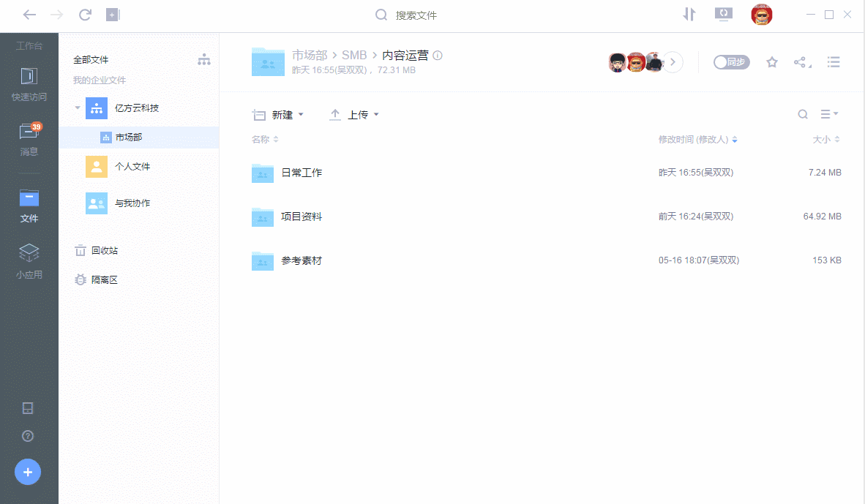Open the 消息 messages panel with badge

click(29, 139)
